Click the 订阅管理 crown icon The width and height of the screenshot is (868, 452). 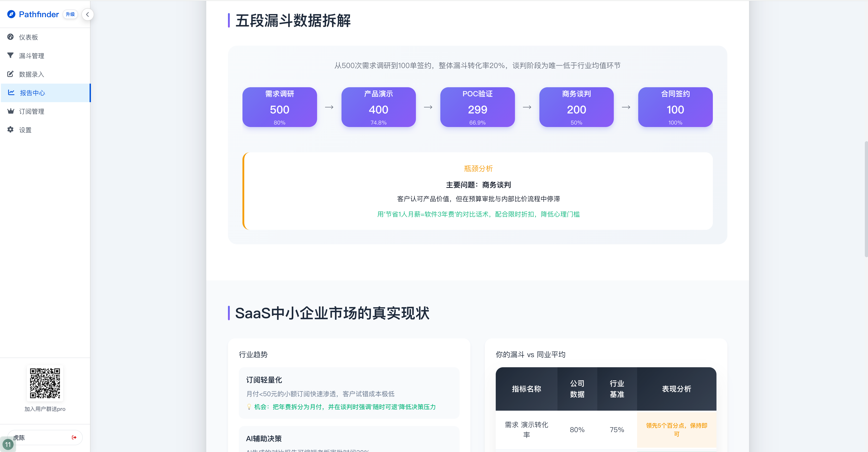coord(10,111)
